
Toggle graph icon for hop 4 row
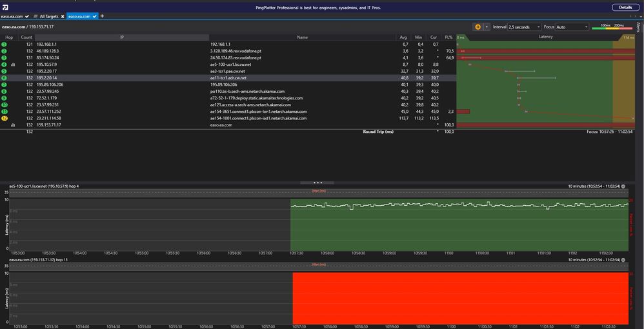[13, 65]
